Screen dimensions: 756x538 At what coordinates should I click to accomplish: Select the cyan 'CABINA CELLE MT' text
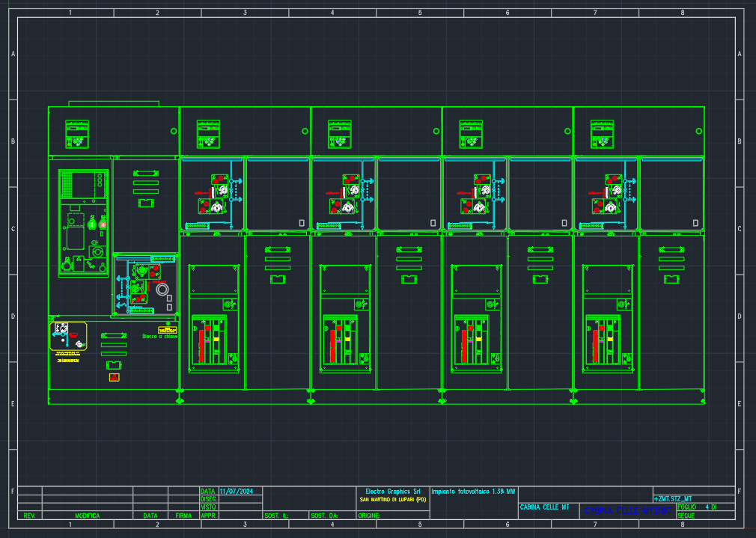[x=544, y=507]
